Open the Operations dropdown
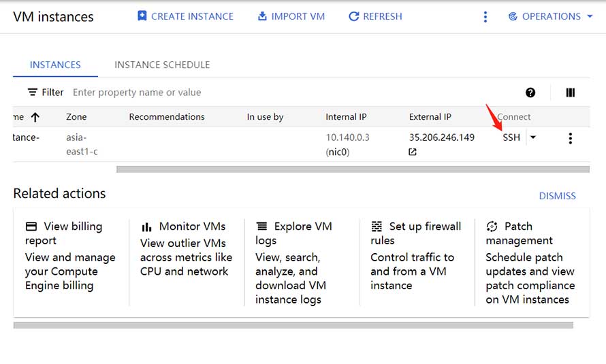Image resolution: width=606 pixels, height=364 pixels. [x=551, y=16]
